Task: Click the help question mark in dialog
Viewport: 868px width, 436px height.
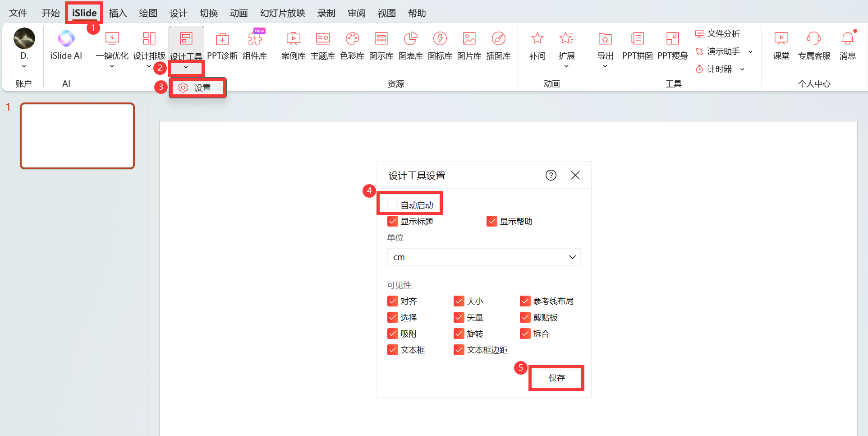Action: coord(551,175)
